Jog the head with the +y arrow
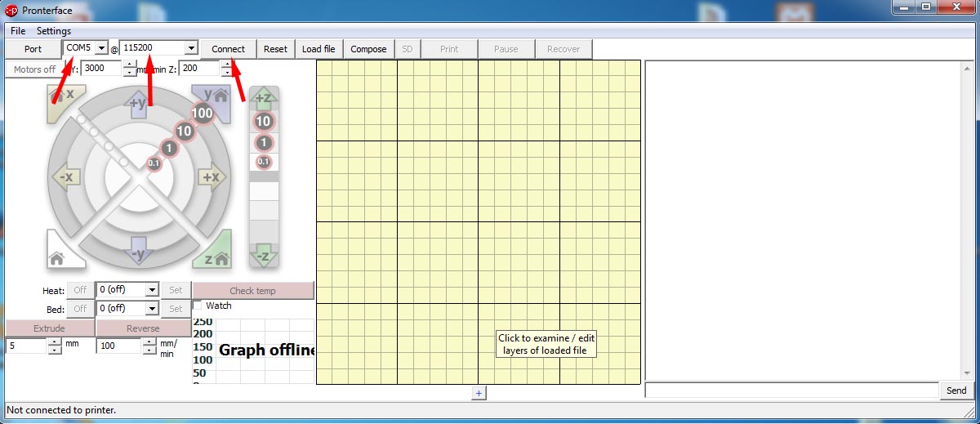 [138, 103]
